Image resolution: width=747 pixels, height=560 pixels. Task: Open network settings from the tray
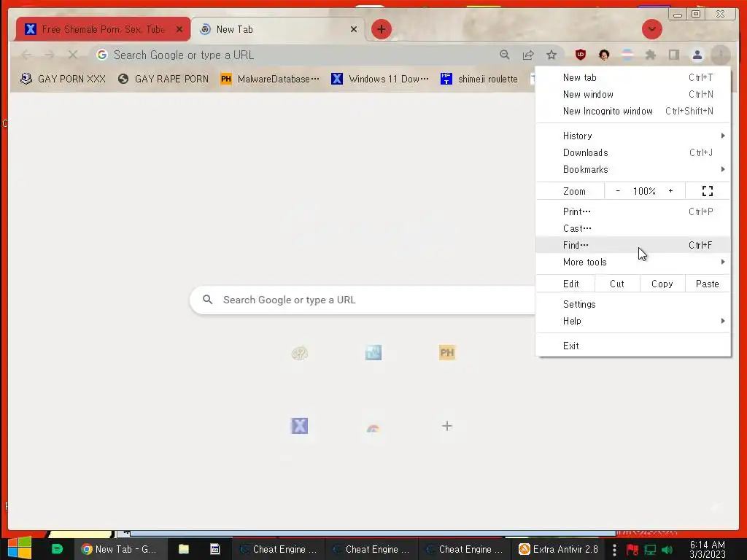tap(650, 550)
